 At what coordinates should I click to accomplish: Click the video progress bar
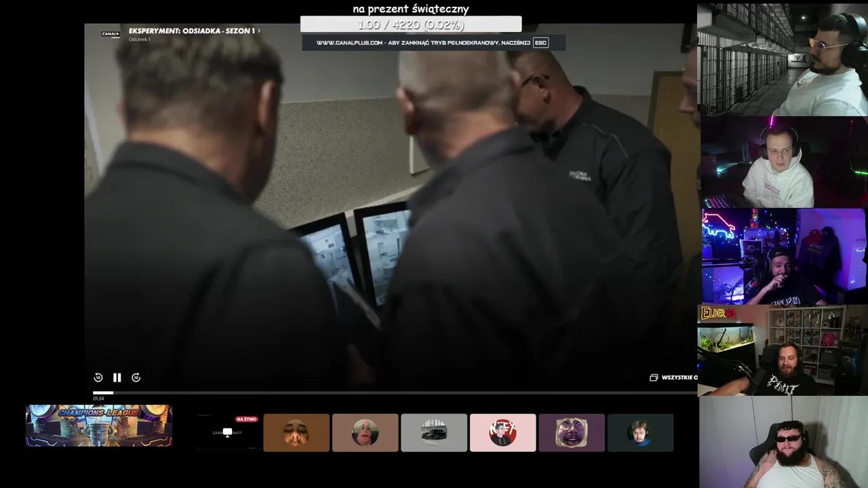pos(395,392)
